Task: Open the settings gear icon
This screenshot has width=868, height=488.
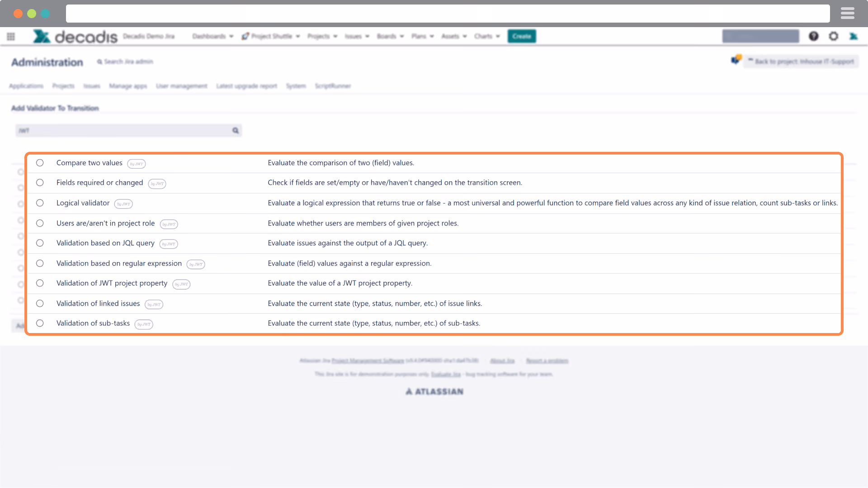Action: [x=834, y=36]
